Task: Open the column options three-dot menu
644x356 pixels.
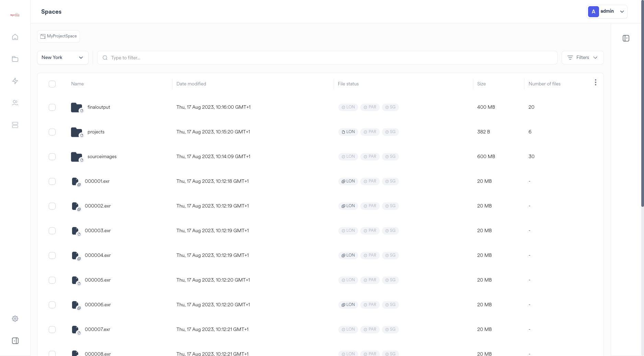Action: click(x=596, y=82)
